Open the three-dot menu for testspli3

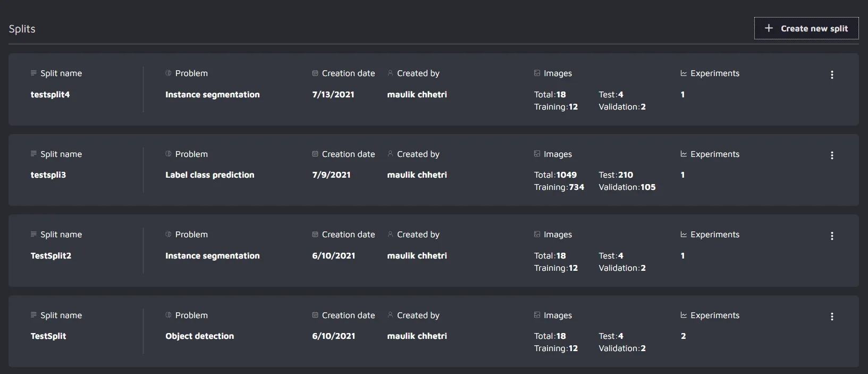[x=832, y=155]
